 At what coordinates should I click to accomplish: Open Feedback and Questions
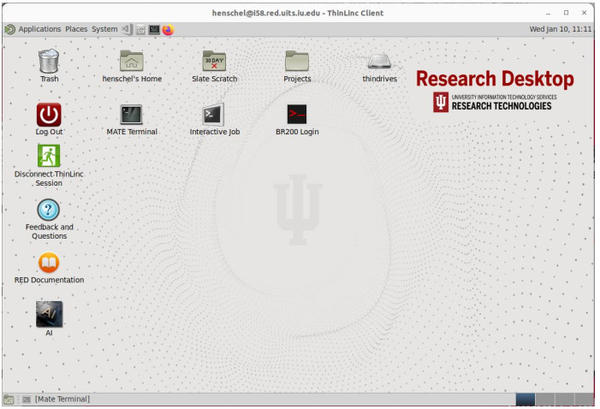click(49, 210)
